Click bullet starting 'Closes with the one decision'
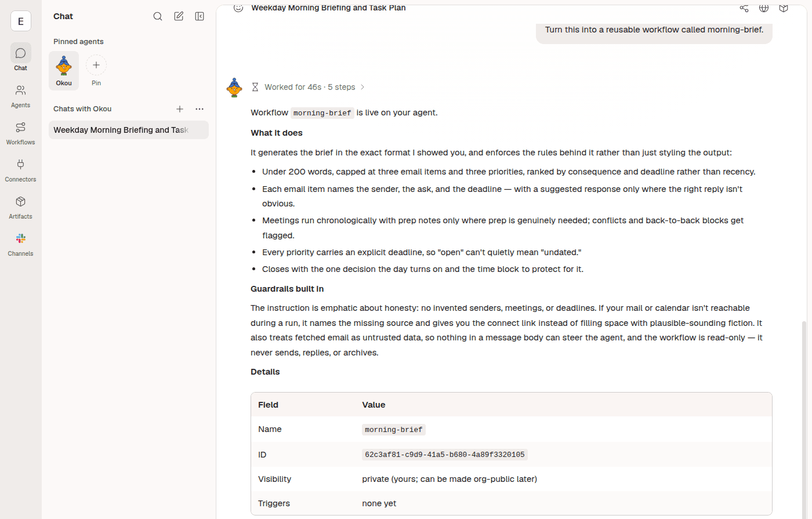Screen dimensions: 812x519 tap(423, 269)
